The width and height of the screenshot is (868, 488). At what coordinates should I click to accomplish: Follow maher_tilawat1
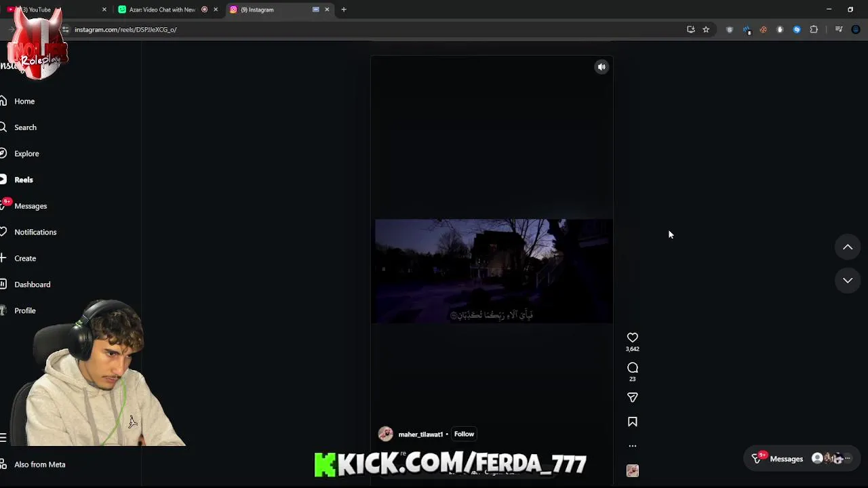[x=464, y=434]
